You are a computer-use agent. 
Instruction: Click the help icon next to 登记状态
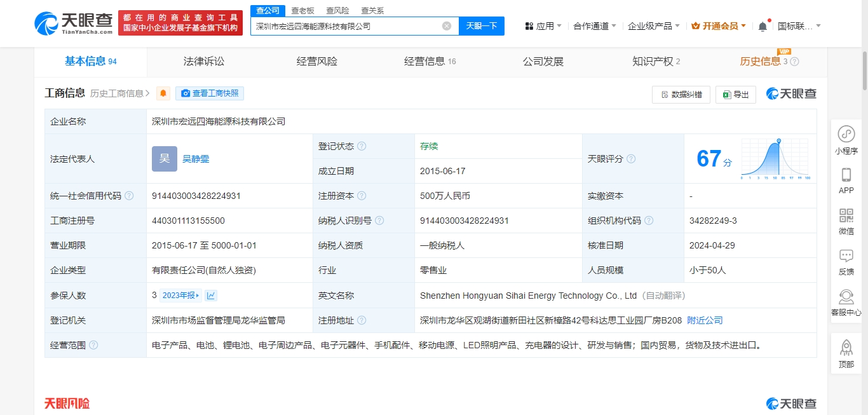click(362, 146)
